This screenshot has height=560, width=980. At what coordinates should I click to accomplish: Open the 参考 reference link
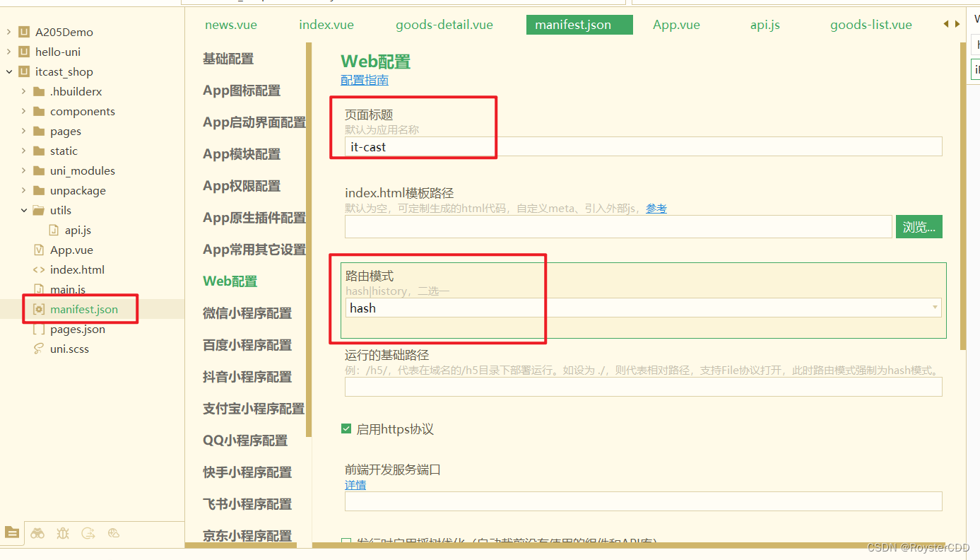pos(656,209)
